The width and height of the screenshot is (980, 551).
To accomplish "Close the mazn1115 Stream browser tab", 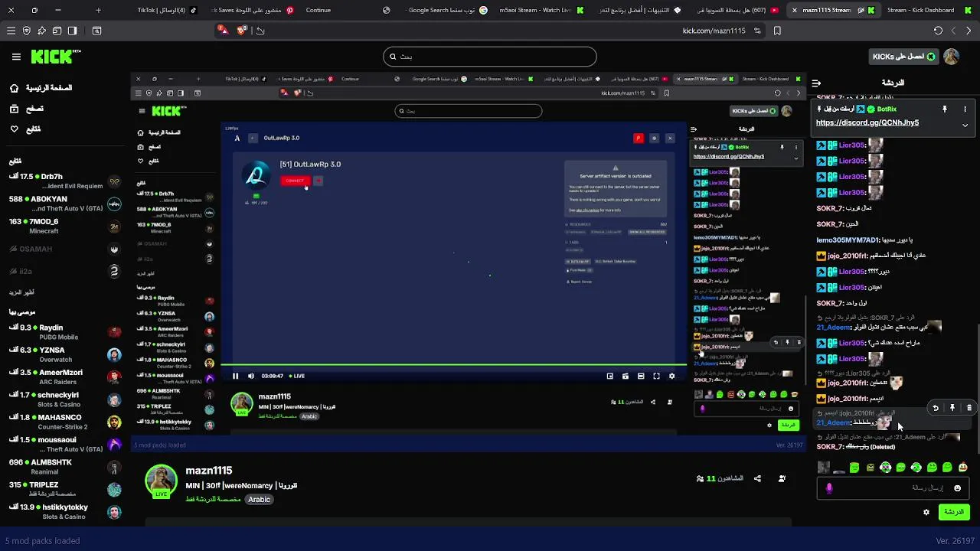I will tap(795, 10).
